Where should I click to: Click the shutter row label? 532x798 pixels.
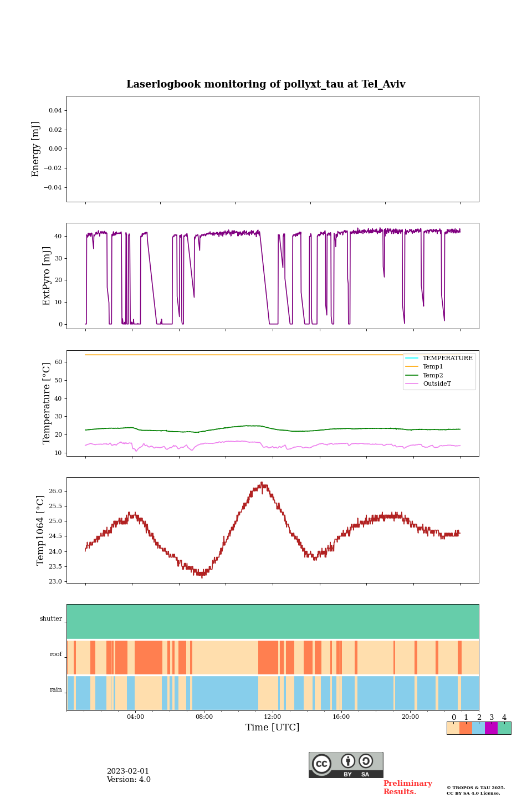click(x=51, y=618)
